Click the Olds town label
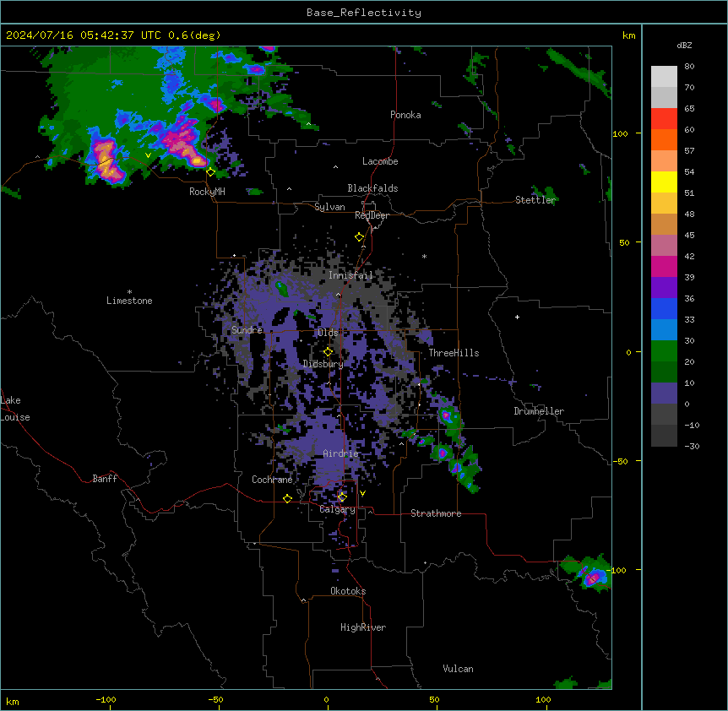Viewport: 728px width, 711px height. [x=328, y=333]
